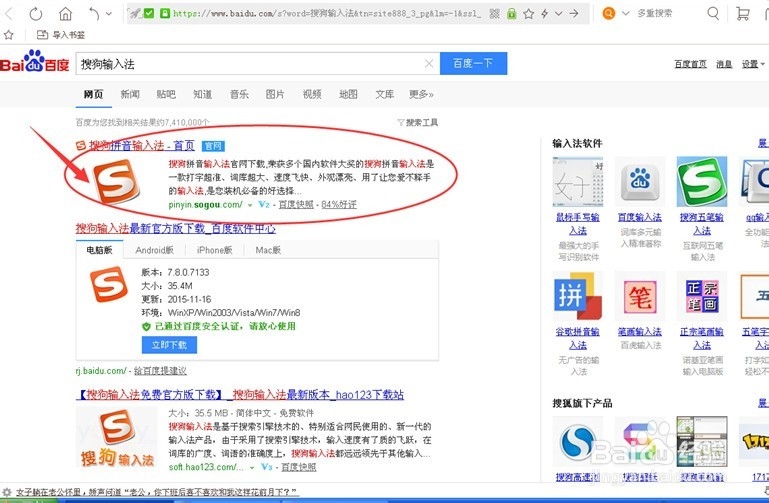Open 搜狗拼音输入法 - 首页 result link
769x503 pixels.
tap(142, 146)
